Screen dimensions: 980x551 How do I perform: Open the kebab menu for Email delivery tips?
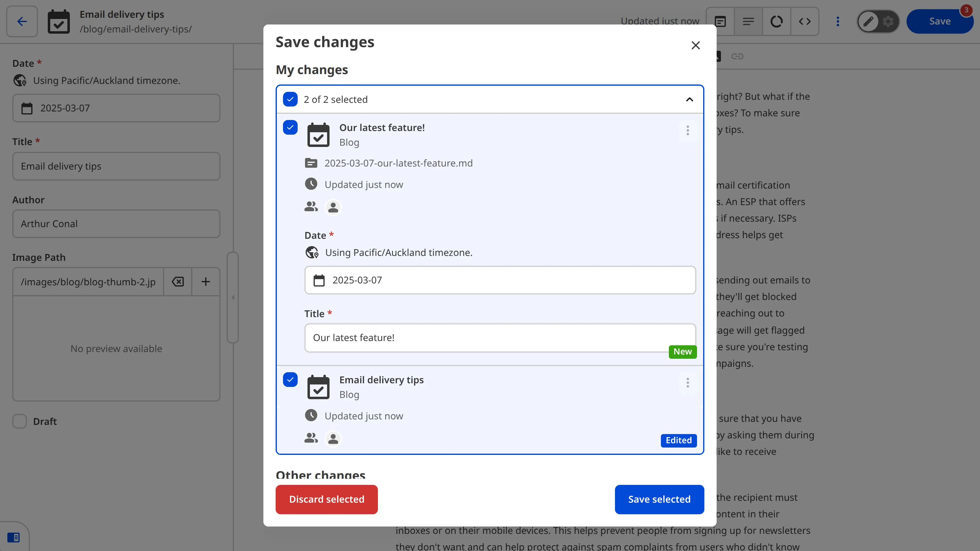(688, 383)
